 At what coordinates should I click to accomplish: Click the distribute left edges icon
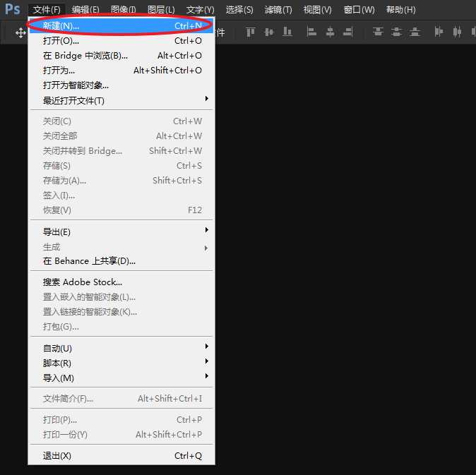[439, 32]
